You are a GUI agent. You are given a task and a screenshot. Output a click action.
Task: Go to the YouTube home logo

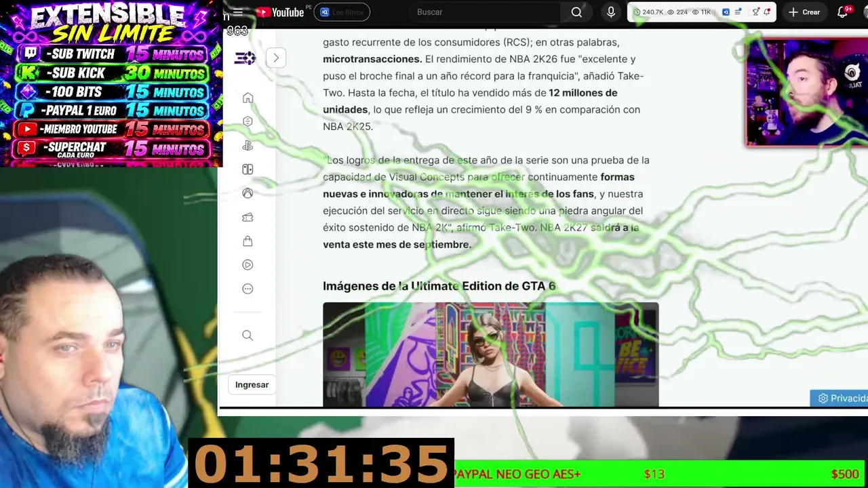pos(280,12)
